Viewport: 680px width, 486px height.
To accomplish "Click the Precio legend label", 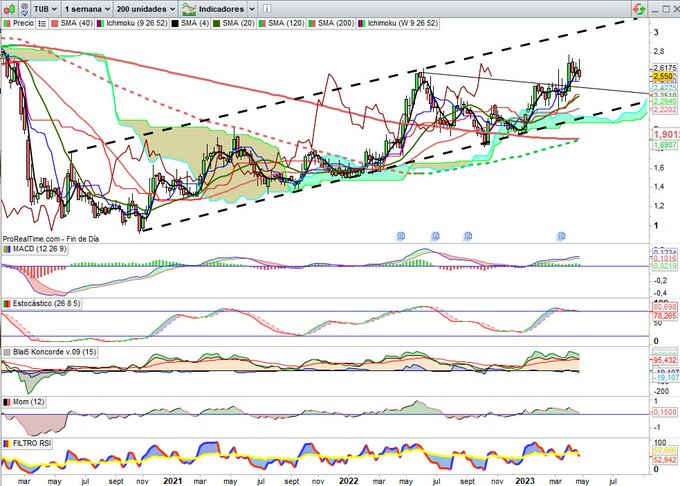I will pos(23,23).
